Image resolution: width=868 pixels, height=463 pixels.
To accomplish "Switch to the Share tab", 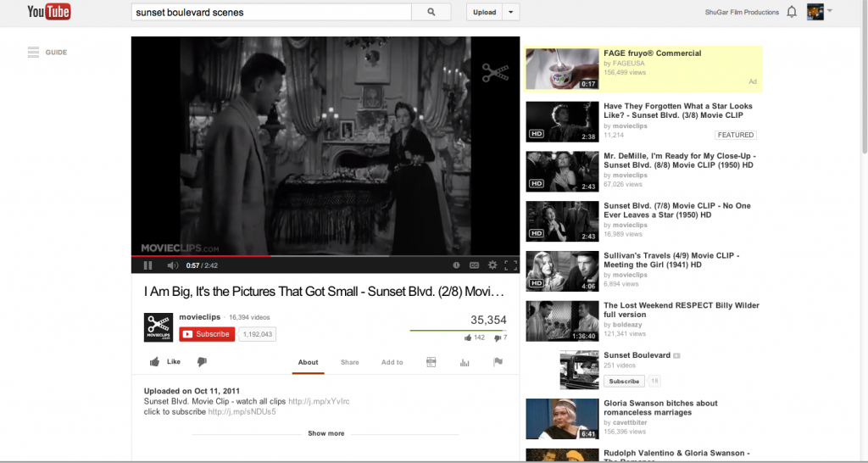I will (350, 362).
